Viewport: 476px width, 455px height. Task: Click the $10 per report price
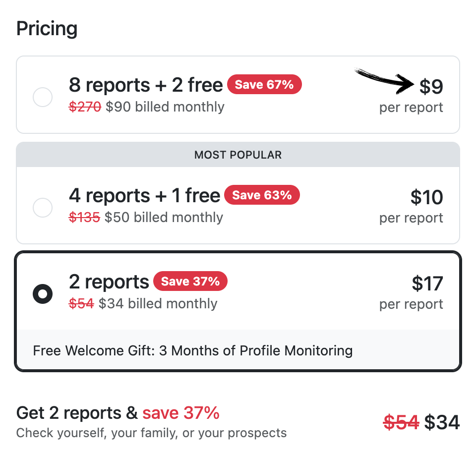427,197
